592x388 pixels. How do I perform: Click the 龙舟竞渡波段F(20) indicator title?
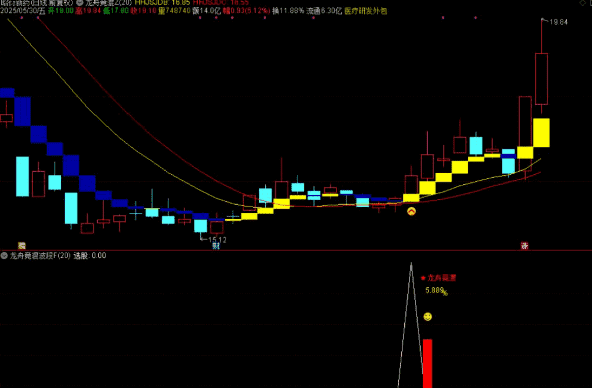point(40,256)
